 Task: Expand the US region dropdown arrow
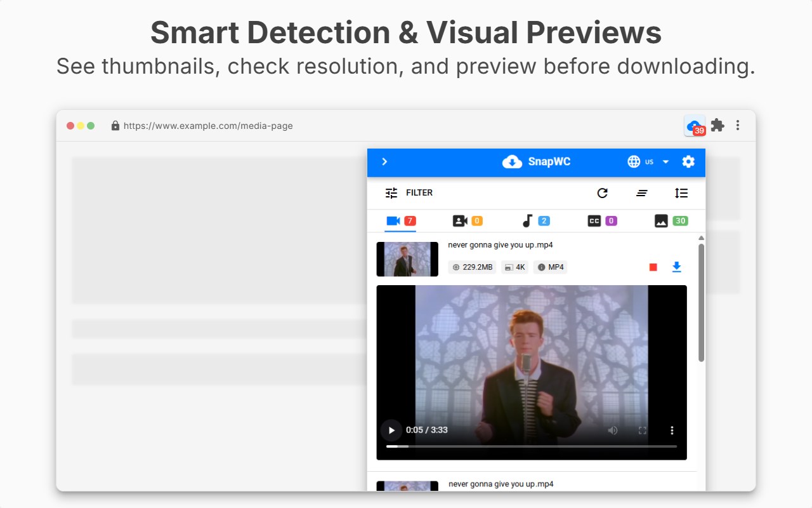[x=665, y=162]
